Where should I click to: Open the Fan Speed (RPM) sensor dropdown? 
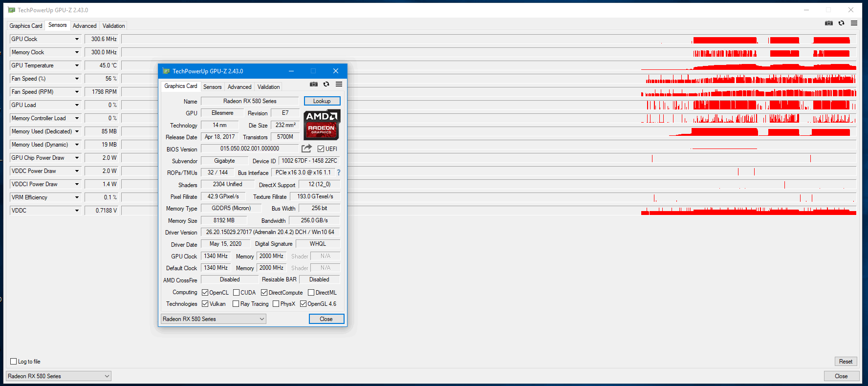coord(77,92)
